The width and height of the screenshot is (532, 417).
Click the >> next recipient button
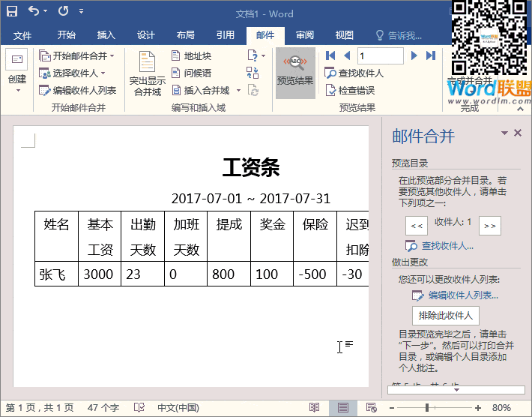tap(489, 226)
